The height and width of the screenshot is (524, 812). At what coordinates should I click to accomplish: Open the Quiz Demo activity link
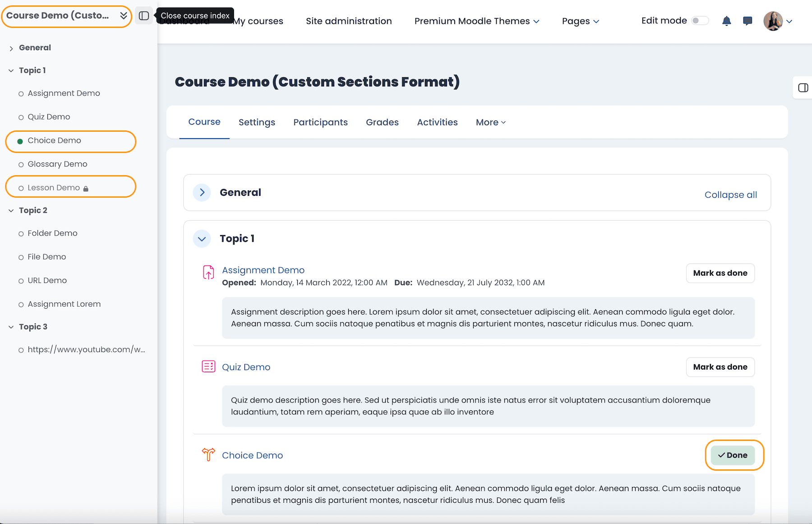point(246,367)
